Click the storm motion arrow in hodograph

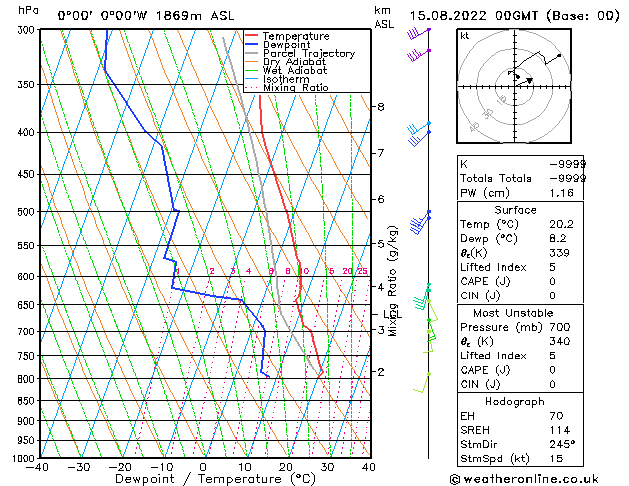click(x=525, y=81)
